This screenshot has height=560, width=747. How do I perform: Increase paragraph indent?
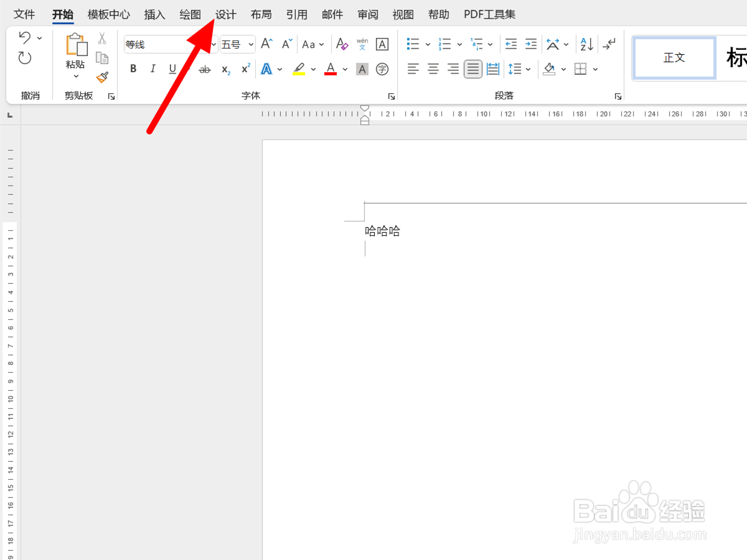coord(530,44)
